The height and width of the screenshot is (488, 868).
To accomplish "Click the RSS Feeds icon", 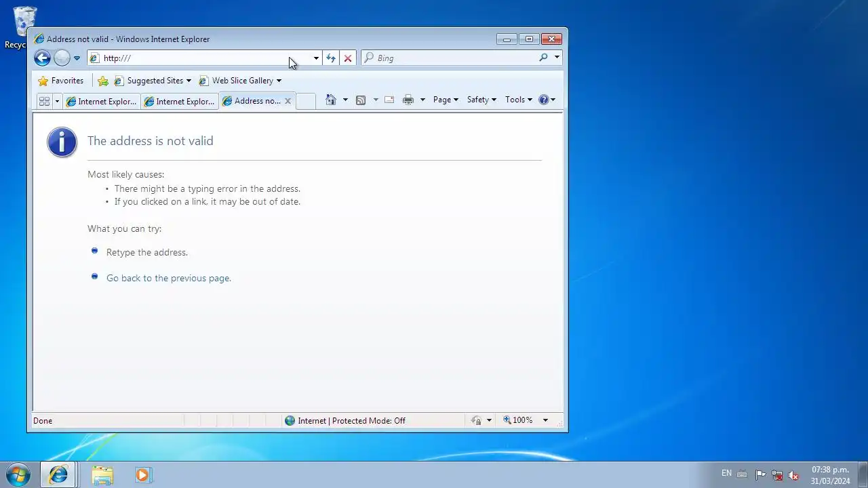I will pyautogui.click(x=361, y=100).
